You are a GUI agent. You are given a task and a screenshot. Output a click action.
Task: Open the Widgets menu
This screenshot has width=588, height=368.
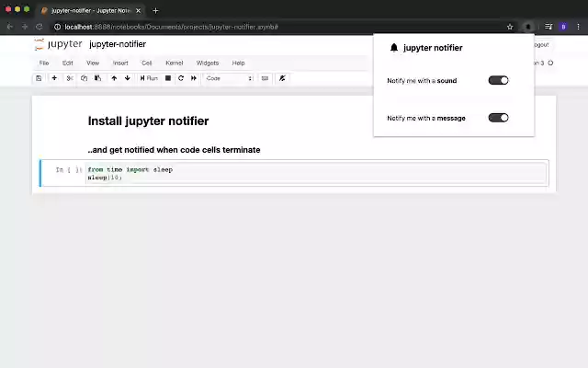pyautogui.click(x=208, y=63)
